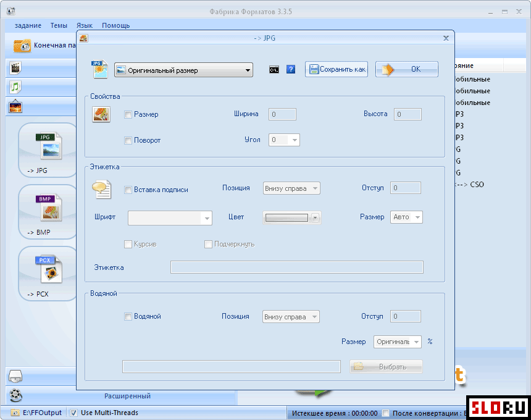Open the ROM device/DVD category icon
Image resolution: width=531 pixels, height=420 pixels.
click(15, 376)
